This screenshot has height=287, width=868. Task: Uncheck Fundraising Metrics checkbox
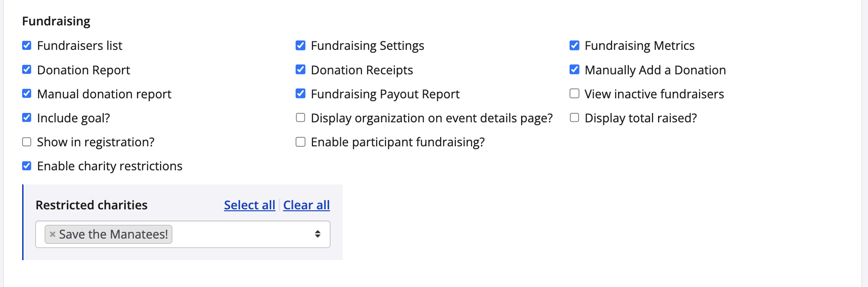[x=574, y=46]
